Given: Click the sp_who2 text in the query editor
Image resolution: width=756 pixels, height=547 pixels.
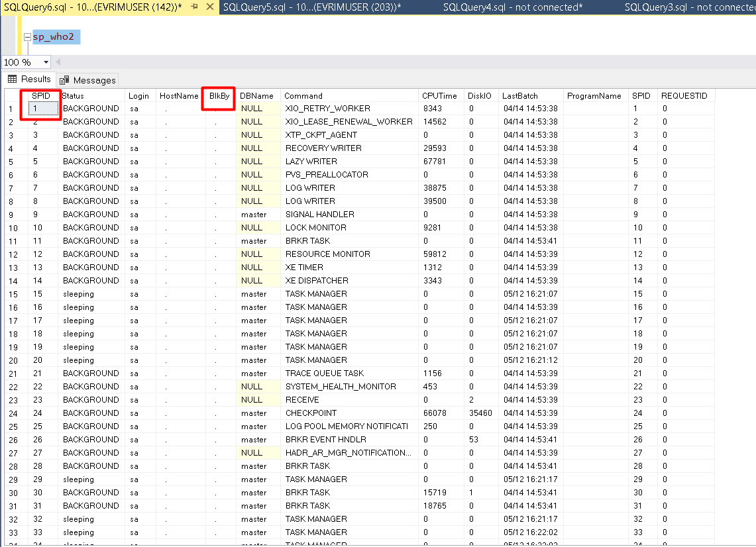Looking at the screenshot, I should click(54, 36).
